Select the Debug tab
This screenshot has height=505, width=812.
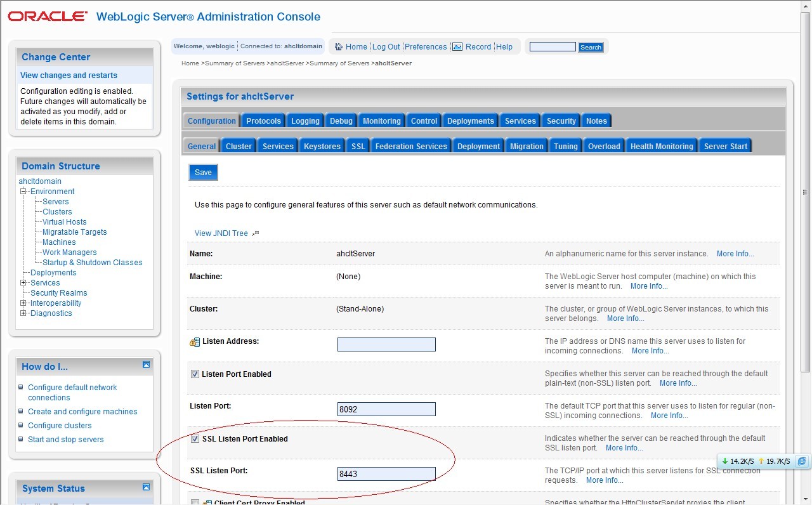click(x=341, y=121)
